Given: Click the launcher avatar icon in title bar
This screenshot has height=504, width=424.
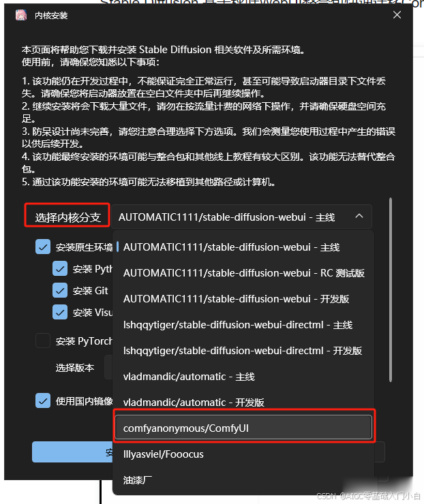Looking at the screenshot, I should tap(21, 15).
